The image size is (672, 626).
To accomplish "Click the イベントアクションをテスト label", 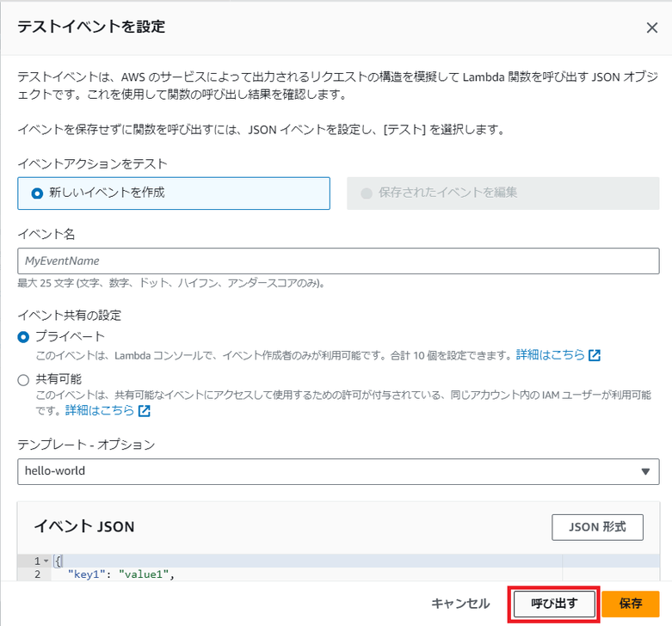I will click(x=92, y=163).
